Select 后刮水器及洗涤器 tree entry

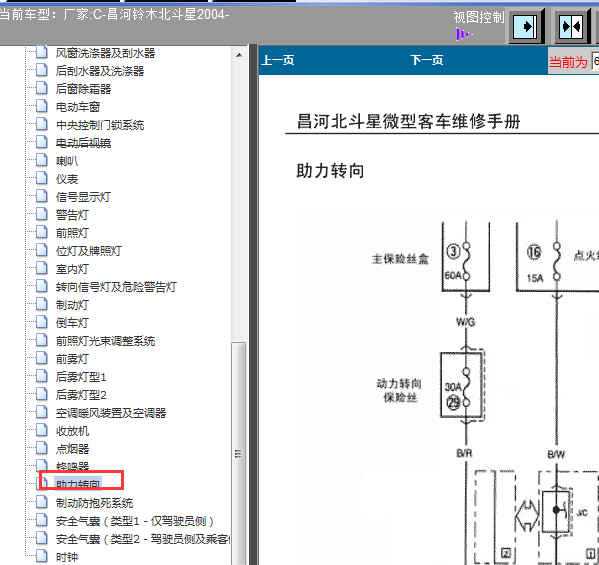pos(100,71)
